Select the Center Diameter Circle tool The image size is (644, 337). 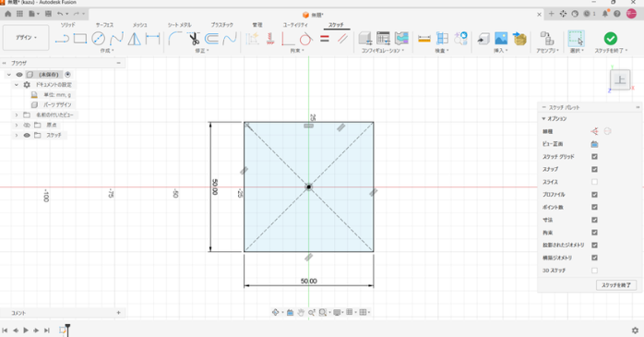(98, 39)
